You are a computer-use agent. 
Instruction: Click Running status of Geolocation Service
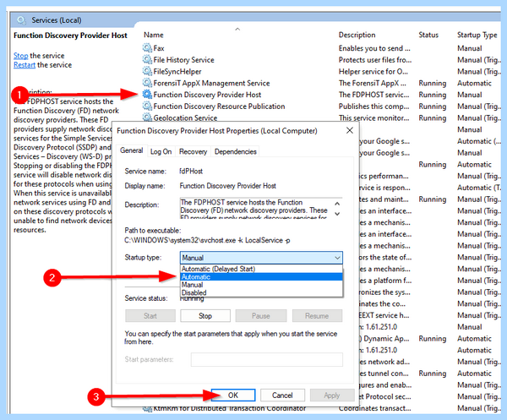click(x=433, y=118)
